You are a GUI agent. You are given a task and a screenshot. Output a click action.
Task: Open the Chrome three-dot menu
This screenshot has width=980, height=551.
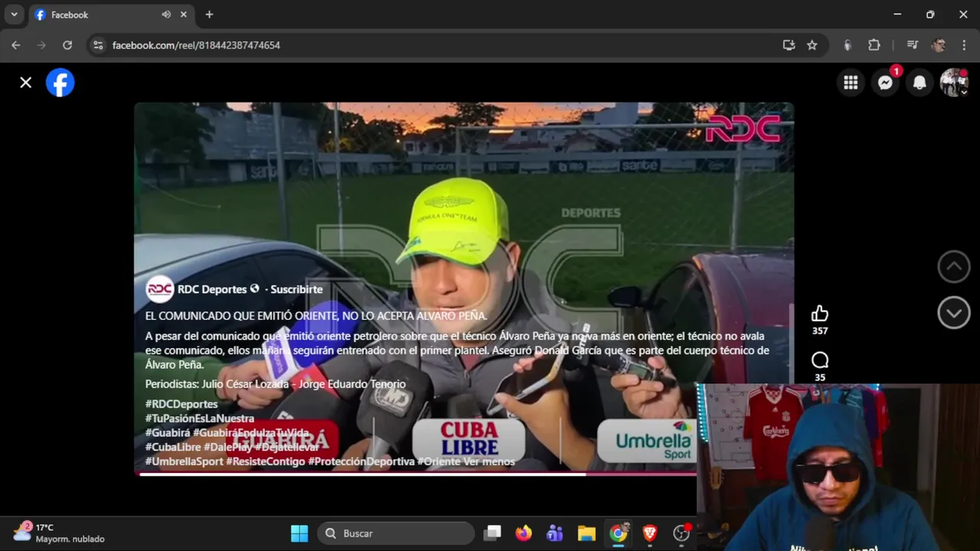pyautogui.click(x=964, y=45)
